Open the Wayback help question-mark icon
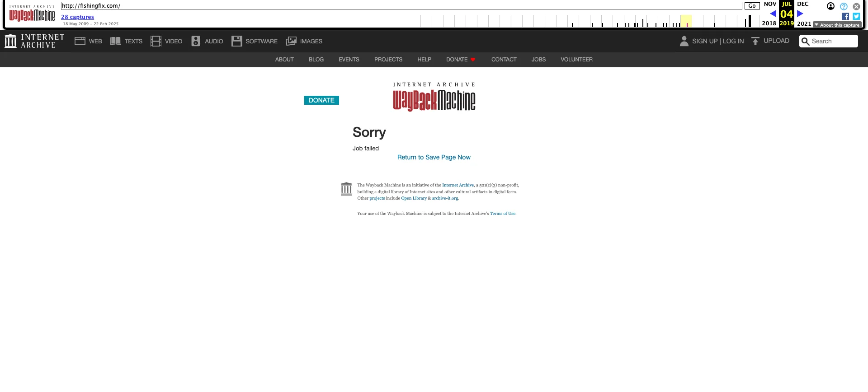 click(x=844, y=6)
